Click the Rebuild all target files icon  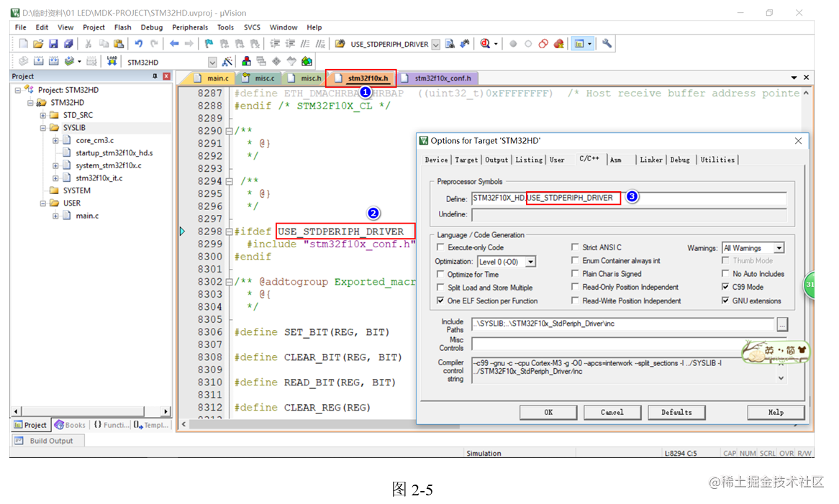point(53,61)
